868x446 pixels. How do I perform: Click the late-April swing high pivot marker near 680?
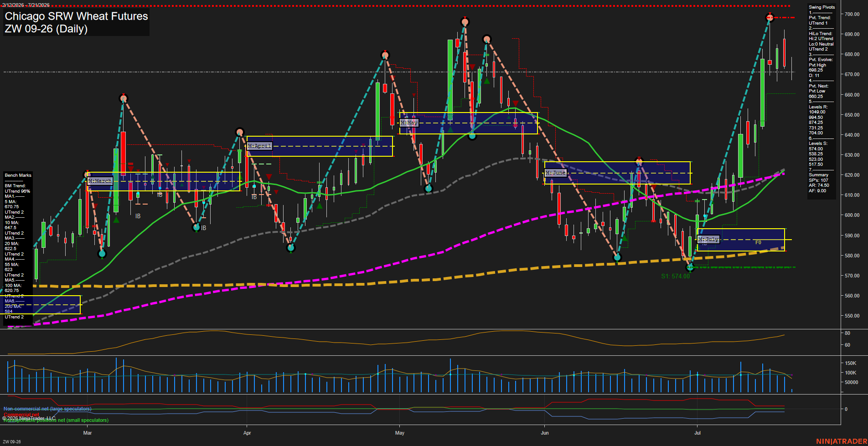click(x=385, y=55)
